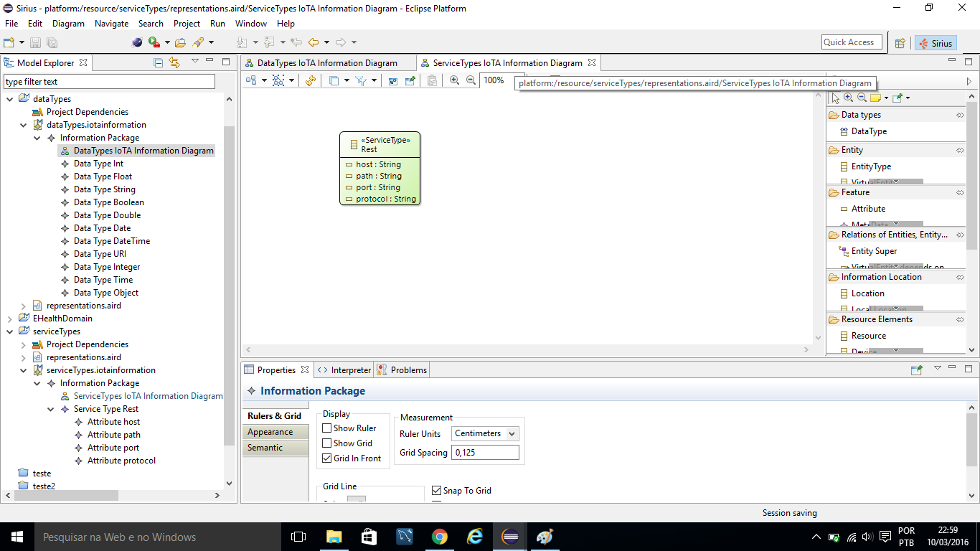Screen dimensions: 980x551
Task: Uncheck the Snap To Grid checkbox
Action: (437, 491)
